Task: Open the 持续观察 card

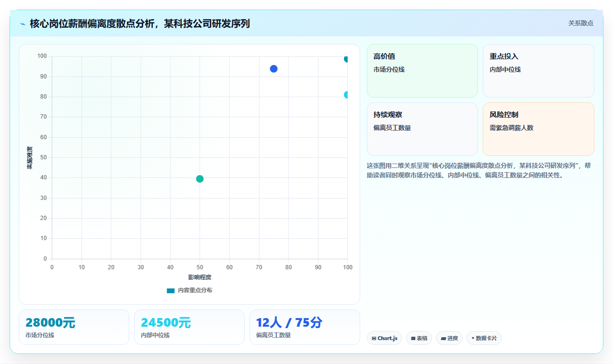Action: click(x=422, y=129)
